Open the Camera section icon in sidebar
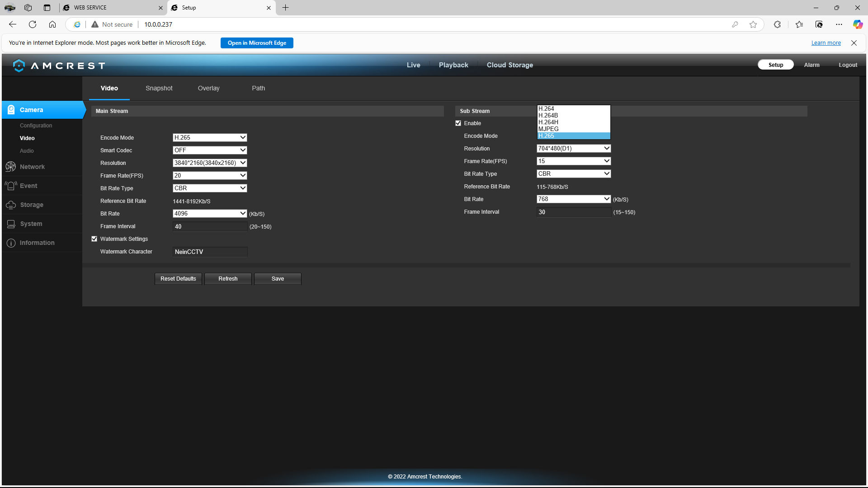868x488 pixels. [x=11, y=110]
